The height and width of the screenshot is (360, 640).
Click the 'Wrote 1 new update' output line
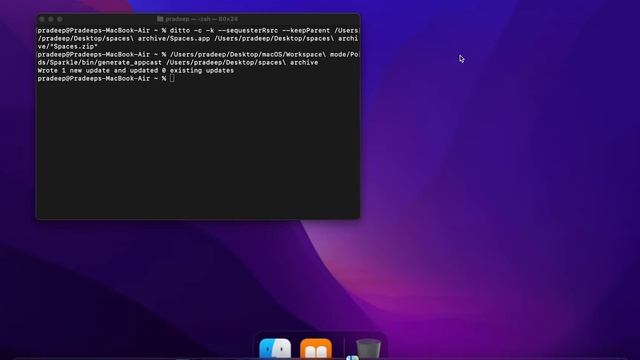click(136, 71)
